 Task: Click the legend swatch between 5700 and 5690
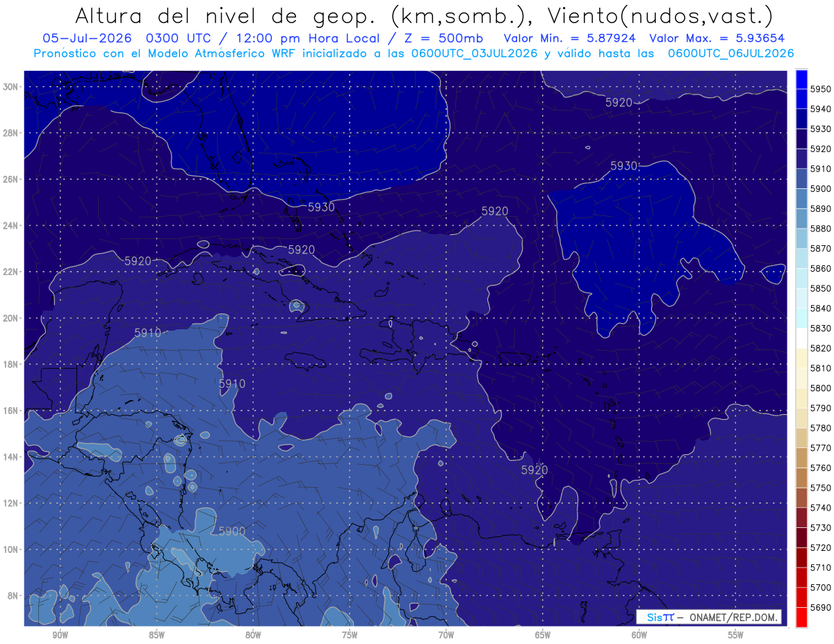tap(801, 597)
